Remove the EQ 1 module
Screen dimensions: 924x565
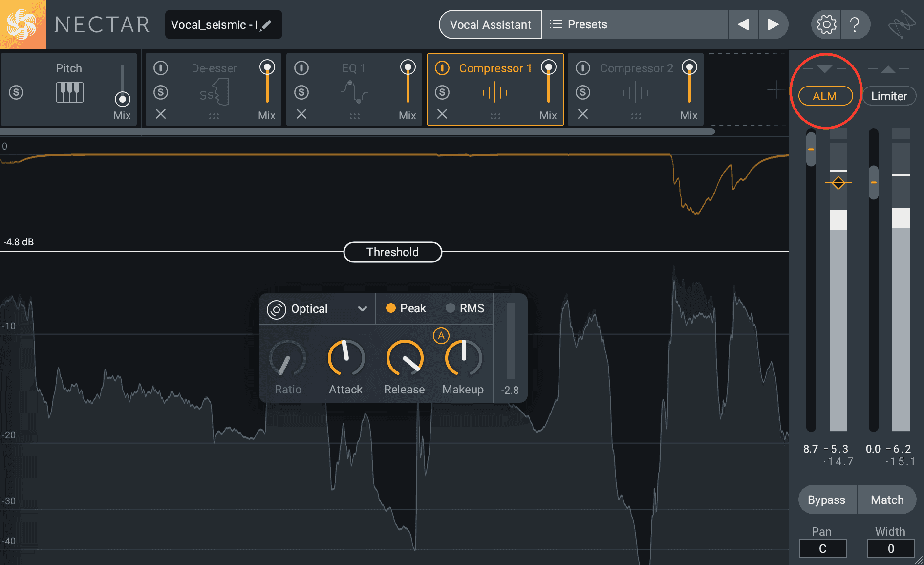point(301,114)
